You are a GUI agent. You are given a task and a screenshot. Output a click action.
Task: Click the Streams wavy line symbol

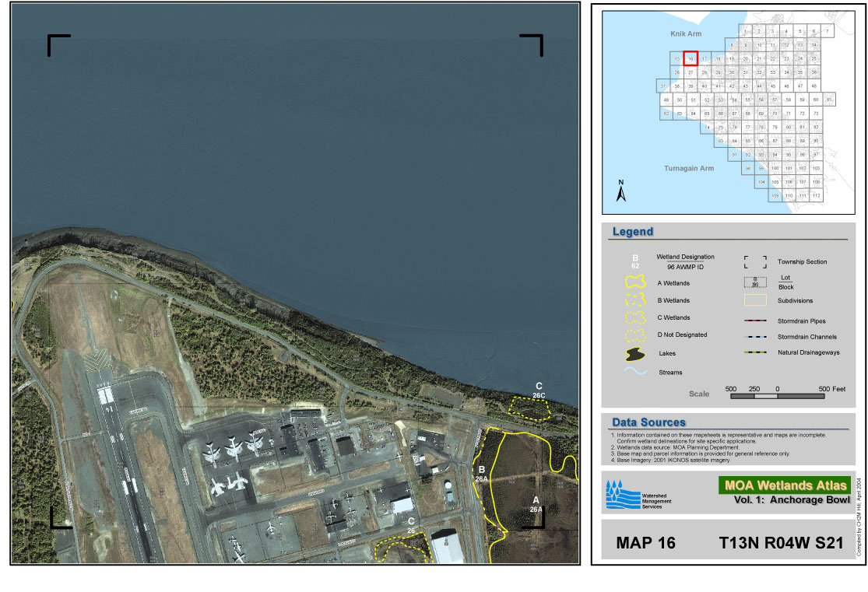636,372
